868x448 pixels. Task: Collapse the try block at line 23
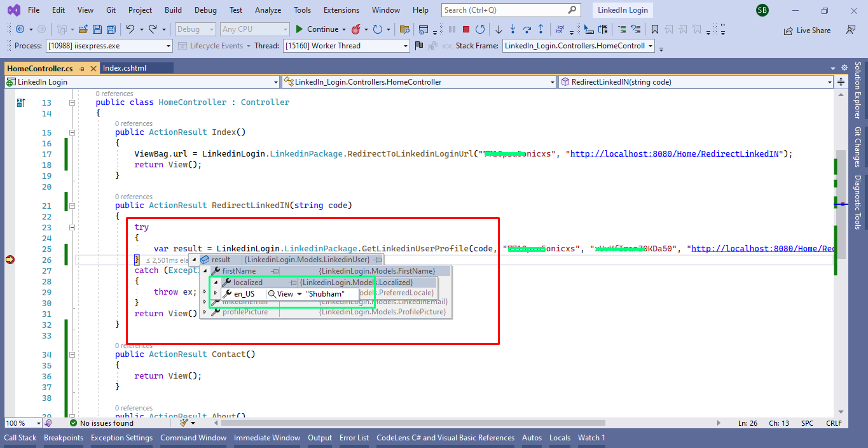[x=72, y=227]
